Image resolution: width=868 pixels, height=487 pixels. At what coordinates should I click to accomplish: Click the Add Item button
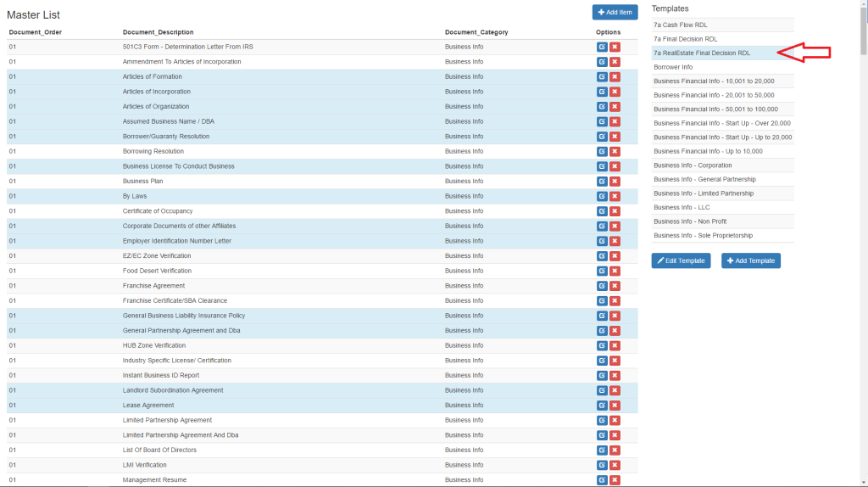point(615,12)
